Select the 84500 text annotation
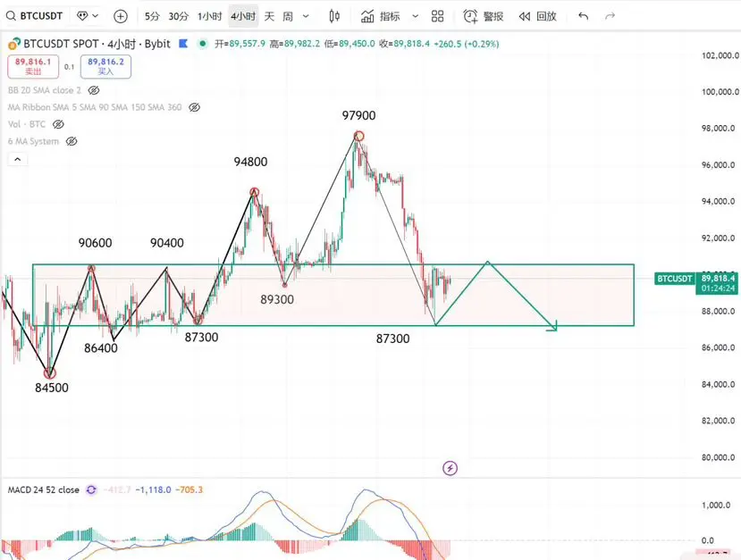The image size is (741, 560). click(52, 389)
